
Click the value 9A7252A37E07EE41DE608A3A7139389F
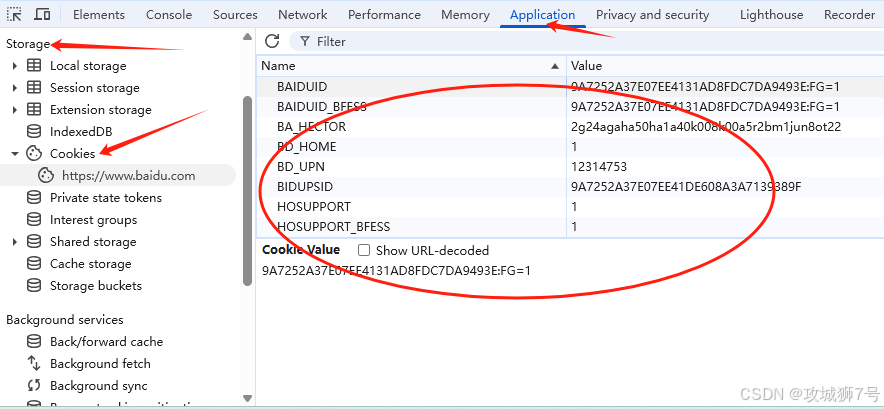tap(686, 187)
